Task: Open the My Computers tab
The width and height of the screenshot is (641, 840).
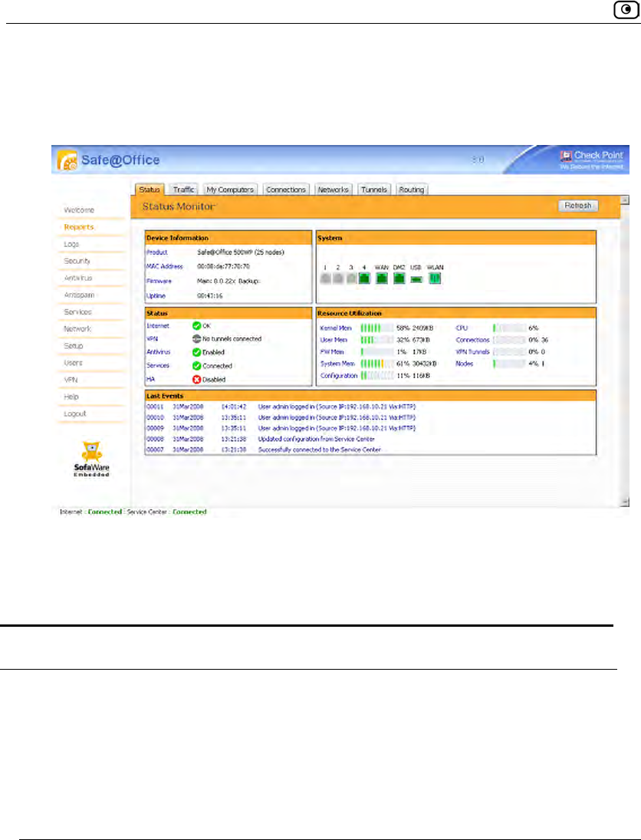Action: point(230,189)
